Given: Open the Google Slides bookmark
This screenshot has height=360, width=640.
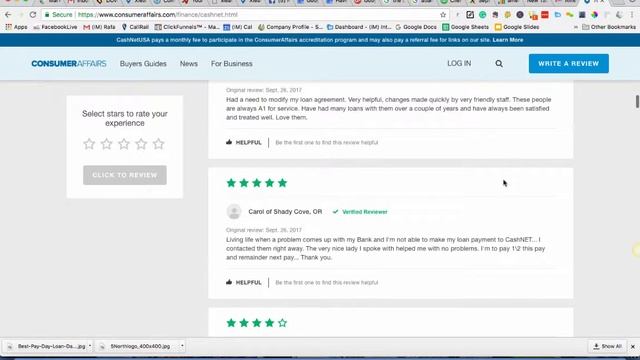Looking at the screenshot, I should (517, 27).
